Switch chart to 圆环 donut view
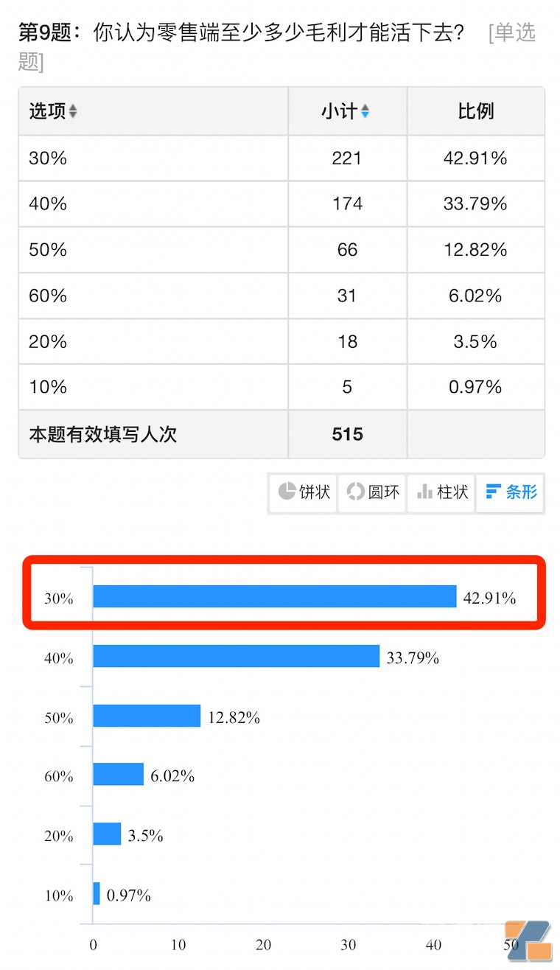Screen dimensions: 560x970 (x=373, y=492)
